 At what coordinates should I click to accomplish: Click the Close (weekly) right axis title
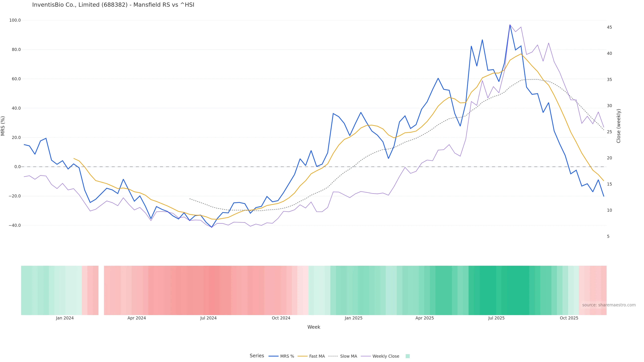(x=619, y=126)
